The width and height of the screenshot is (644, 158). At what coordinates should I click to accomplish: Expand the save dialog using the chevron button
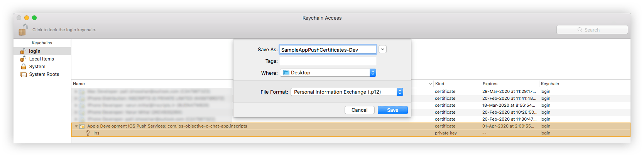(x=382, y=49)
